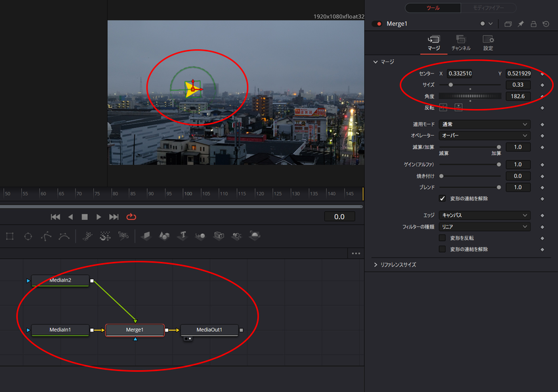The width and height of the screenshot is (558, 392).
Task: Toggle horizontal flip next to 反転
Action: [x=443, y=107]
